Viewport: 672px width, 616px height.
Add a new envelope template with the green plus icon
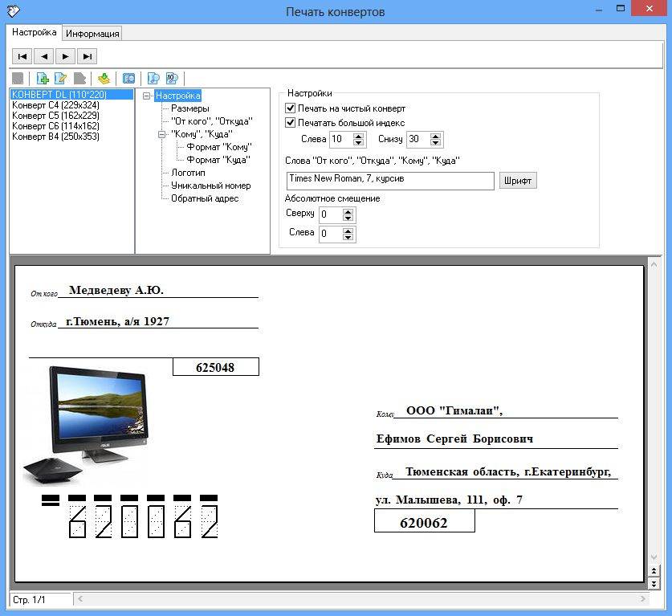coord(43,79)
